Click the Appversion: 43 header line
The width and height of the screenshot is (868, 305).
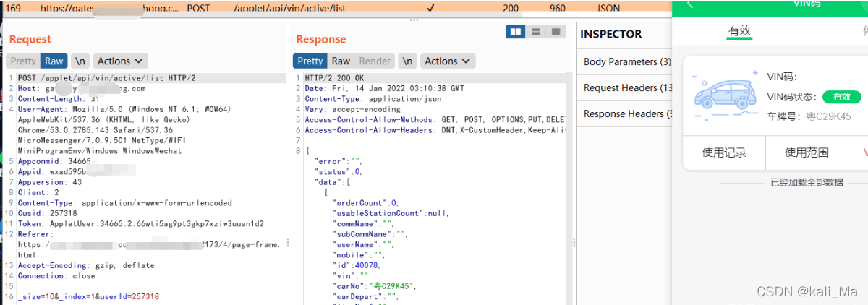tap(50, 182)
